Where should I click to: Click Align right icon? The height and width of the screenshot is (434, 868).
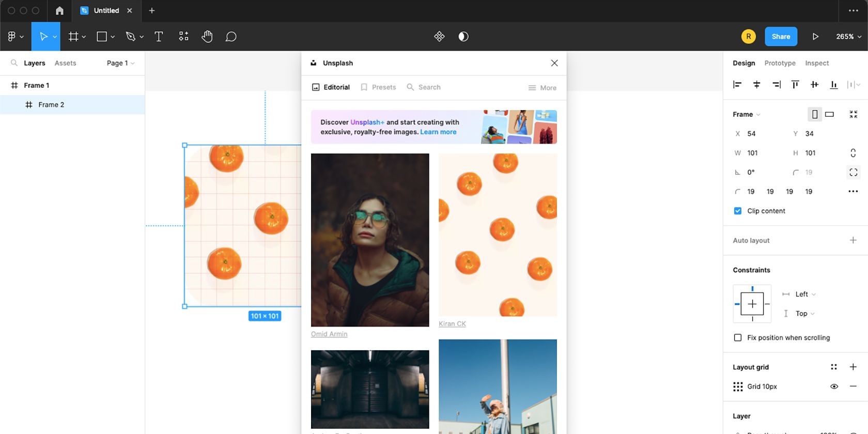coord(776,84)
